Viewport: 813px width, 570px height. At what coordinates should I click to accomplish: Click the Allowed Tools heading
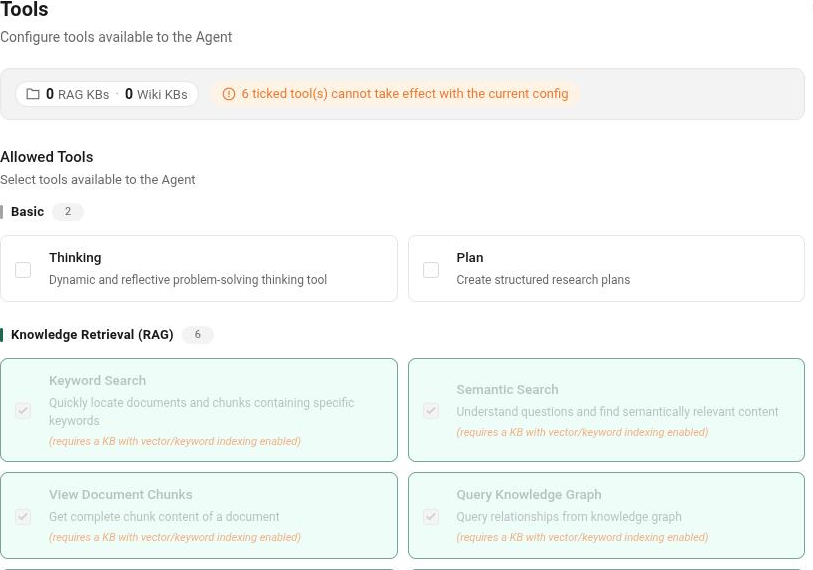tap(47, 157)
